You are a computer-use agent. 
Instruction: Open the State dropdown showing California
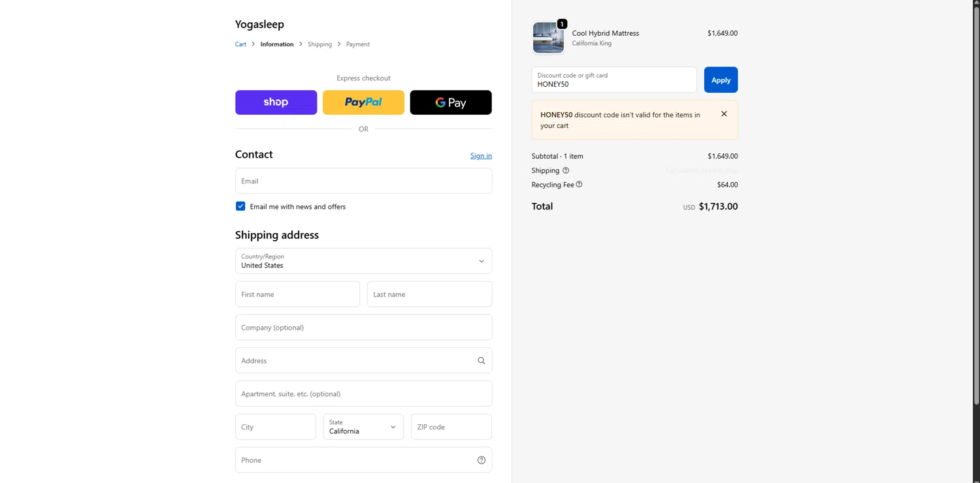363,427
